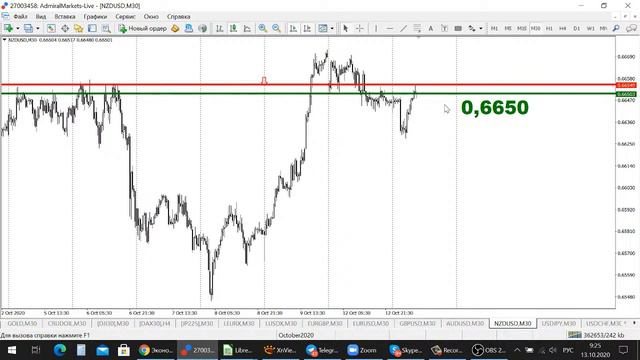Open Telegram from the Windows taskbar

click(321, 350)
